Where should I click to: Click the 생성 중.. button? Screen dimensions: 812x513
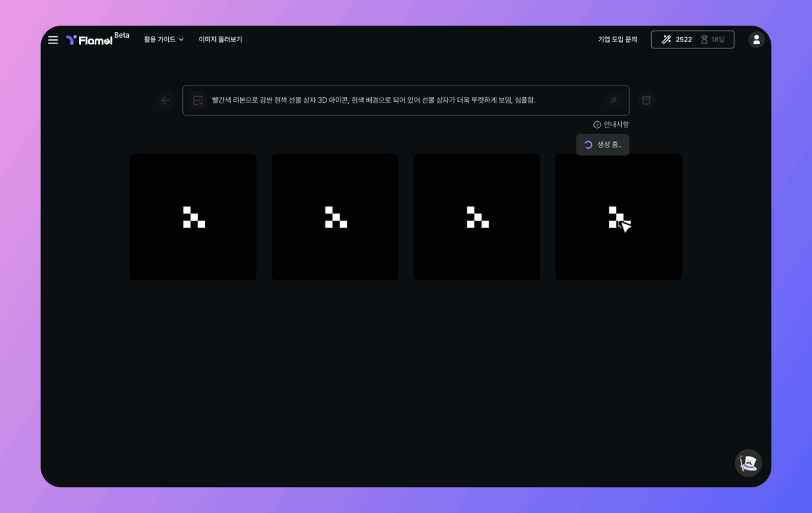pos(603,145)
